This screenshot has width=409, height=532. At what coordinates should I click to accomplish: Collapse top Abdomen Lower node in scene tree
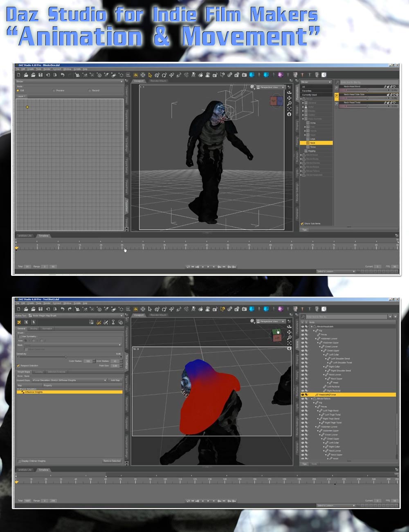(x=317, y=338)
